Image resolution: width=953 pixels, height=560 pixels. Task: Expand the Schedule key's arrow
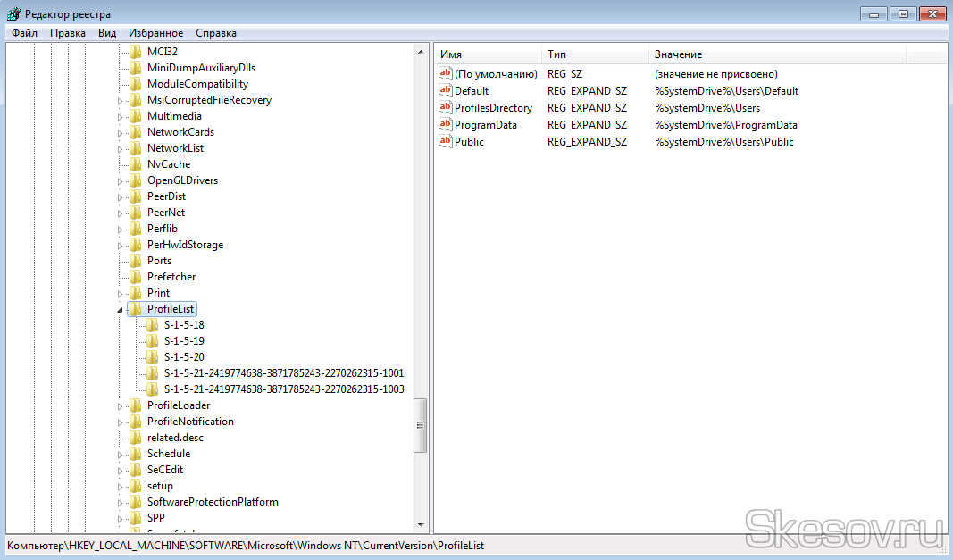pos(121,454)
